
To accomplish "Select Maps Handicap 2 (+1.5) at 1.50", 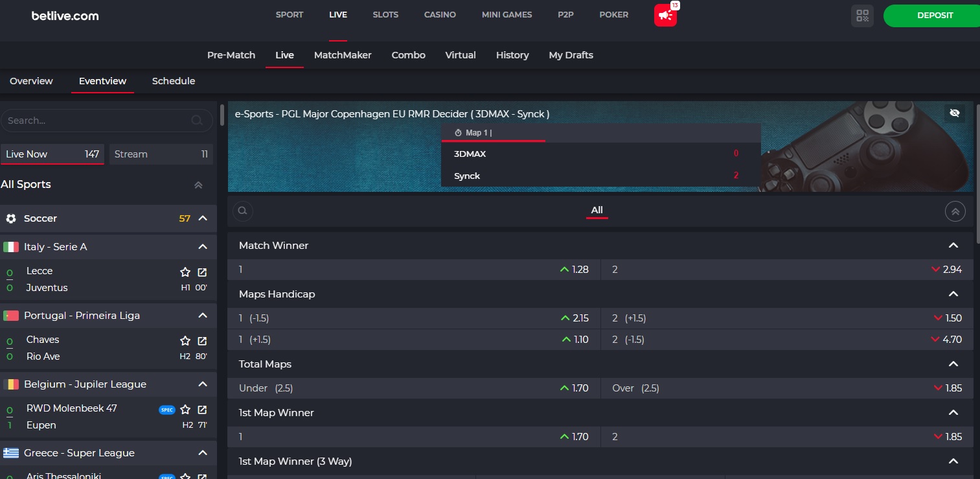I will point(787,318).
